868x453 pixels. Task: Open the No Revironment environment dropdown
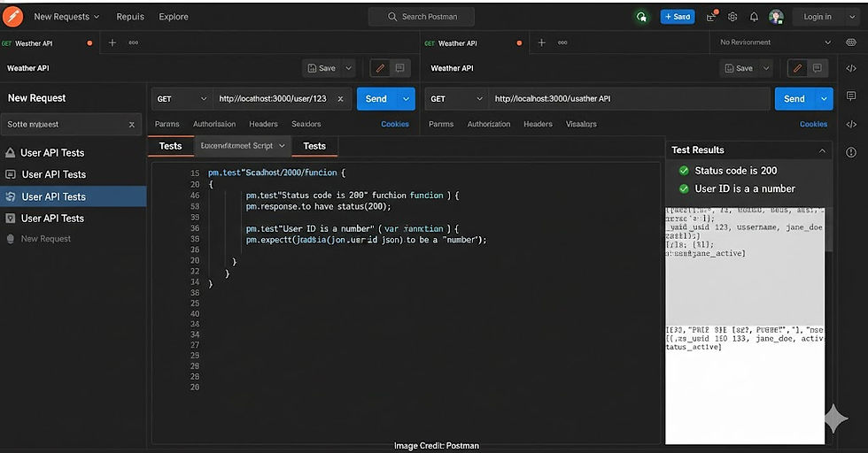(x=774, y=42)
